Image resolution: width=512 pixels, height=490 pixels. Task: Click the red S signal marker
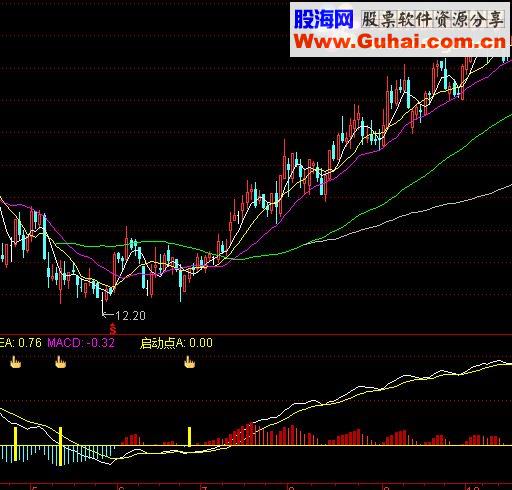click(113, 328)
